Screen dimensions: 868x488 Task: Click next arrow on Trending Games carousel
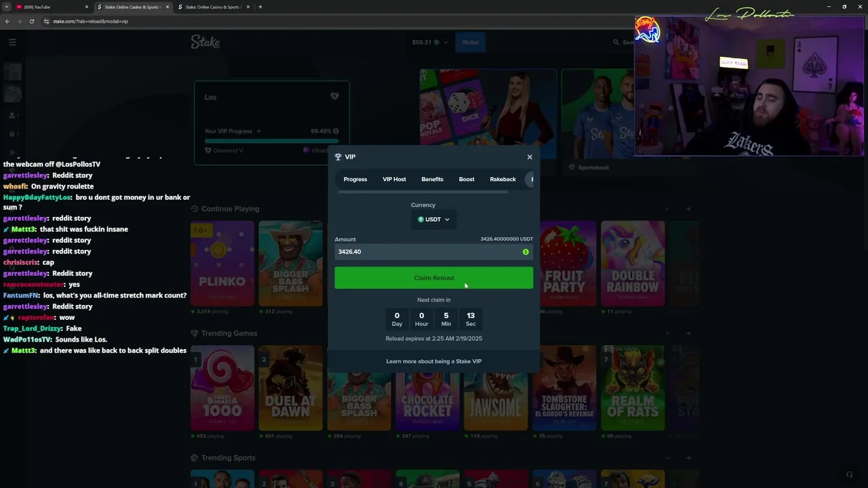coord(688,333)
